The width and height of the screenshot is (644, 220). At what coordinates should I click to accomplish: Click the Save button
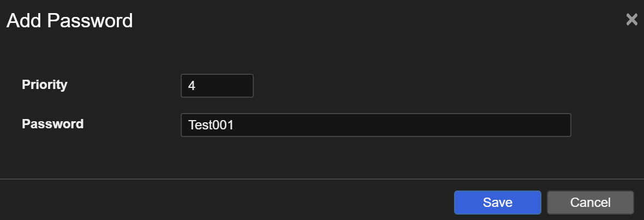(497, 203)
